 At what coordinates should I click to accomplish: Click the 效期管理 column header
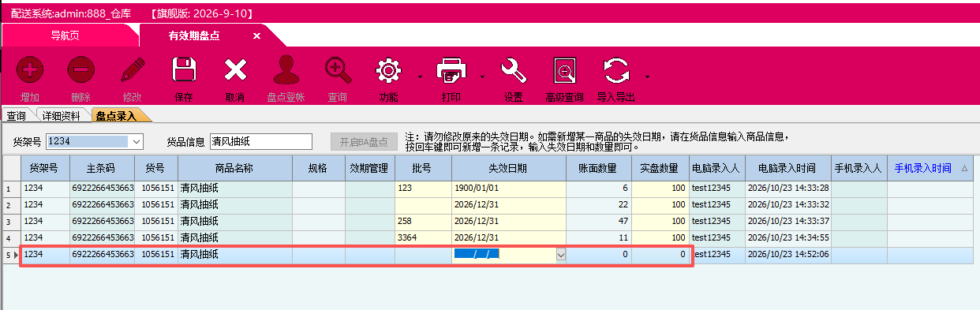369,168
